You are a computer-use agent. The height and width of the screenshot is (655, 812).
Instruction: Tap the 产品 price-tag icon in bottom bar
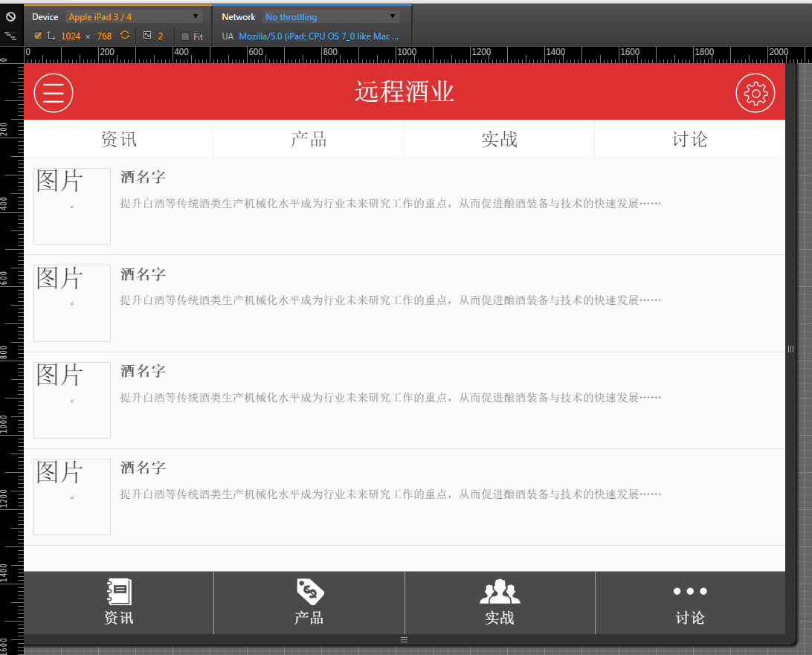[x=309, y=592]
